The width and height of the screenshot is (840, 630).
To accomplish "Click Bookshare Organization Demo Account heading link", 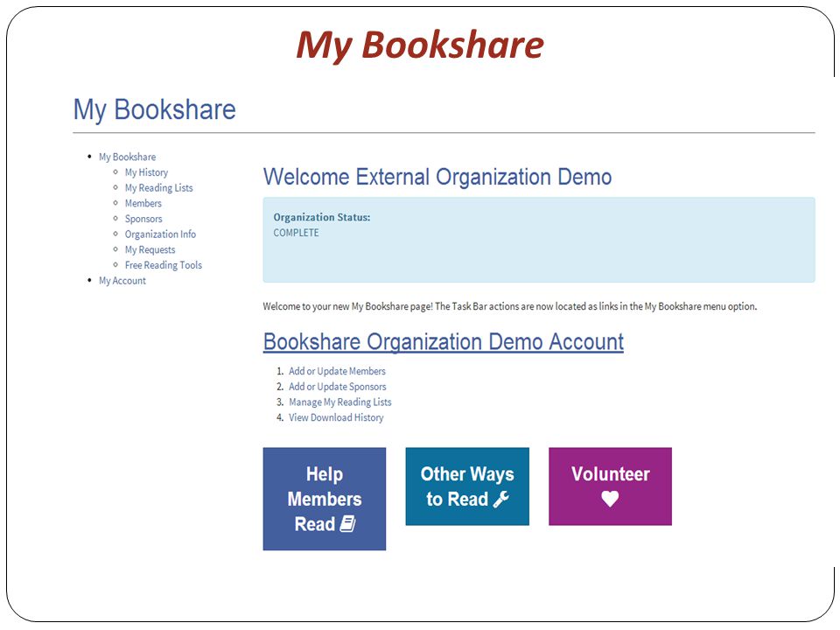I will point(444,342).
